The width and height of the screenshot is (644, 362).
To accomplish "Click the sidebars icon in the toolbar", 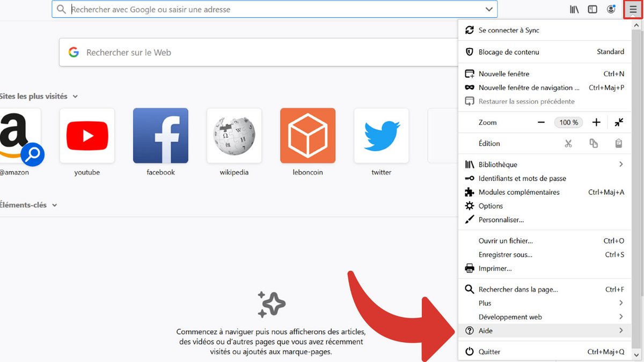I will 592,9.
